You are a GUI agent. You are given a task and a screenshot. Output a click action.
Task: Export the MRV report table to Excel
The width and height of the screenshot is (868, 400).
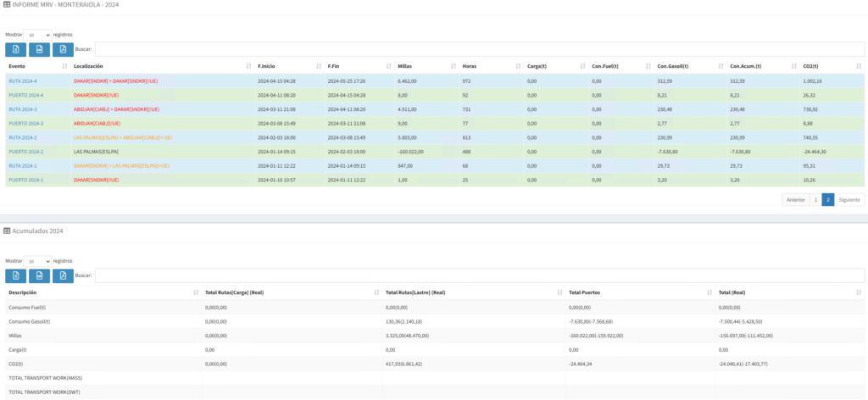click(16, 49)
